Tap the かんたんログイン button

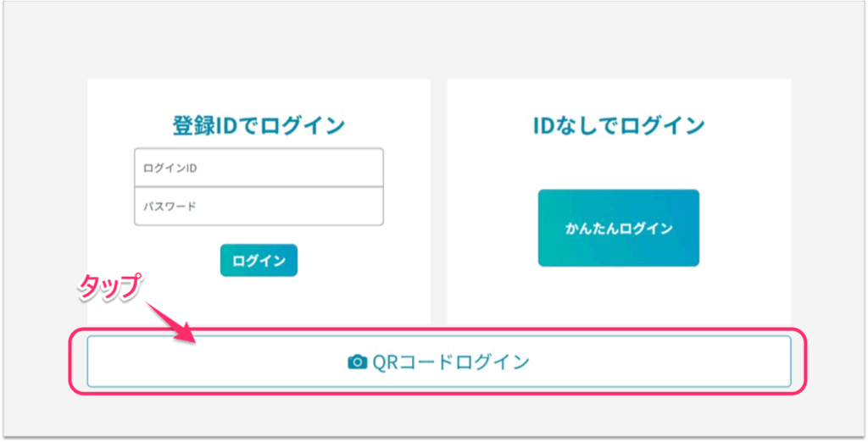click(x=618, y=228)
